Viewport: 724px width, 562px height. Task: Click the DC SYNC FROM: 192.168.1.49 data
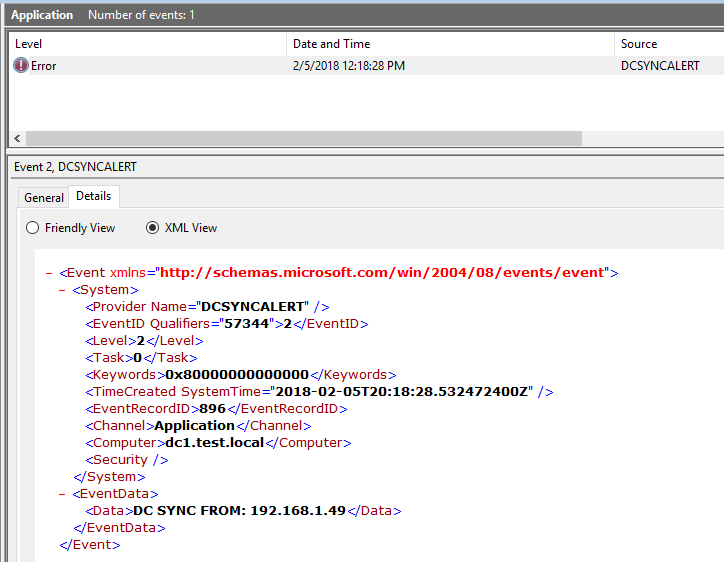[x=239, y=511]
